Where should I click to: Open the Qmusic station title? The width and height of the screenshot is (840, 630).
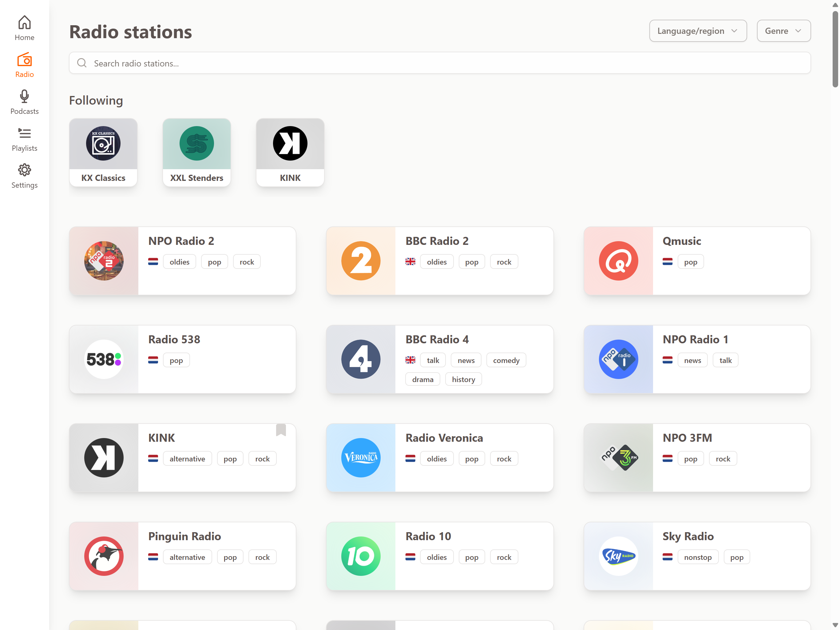coord(682,241)
